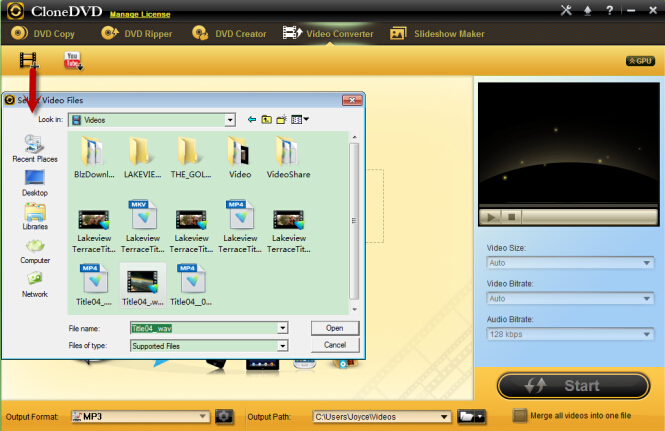Select the Title04_w... video thumbnail

[x=142, y=285]
